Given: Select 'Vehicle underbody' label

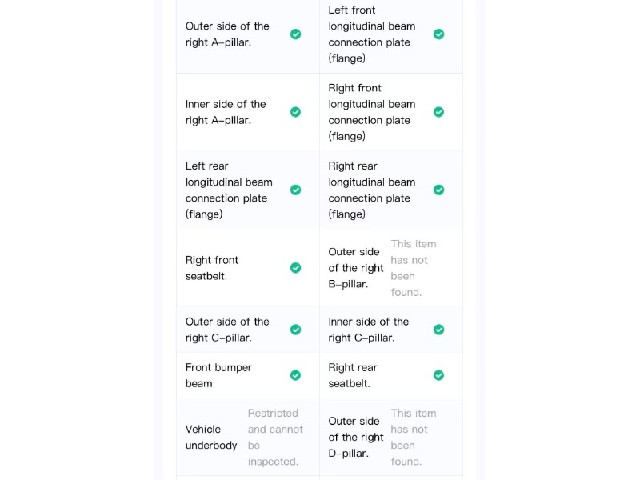Looking at the screenshot, I should click(x=211, y=437).
